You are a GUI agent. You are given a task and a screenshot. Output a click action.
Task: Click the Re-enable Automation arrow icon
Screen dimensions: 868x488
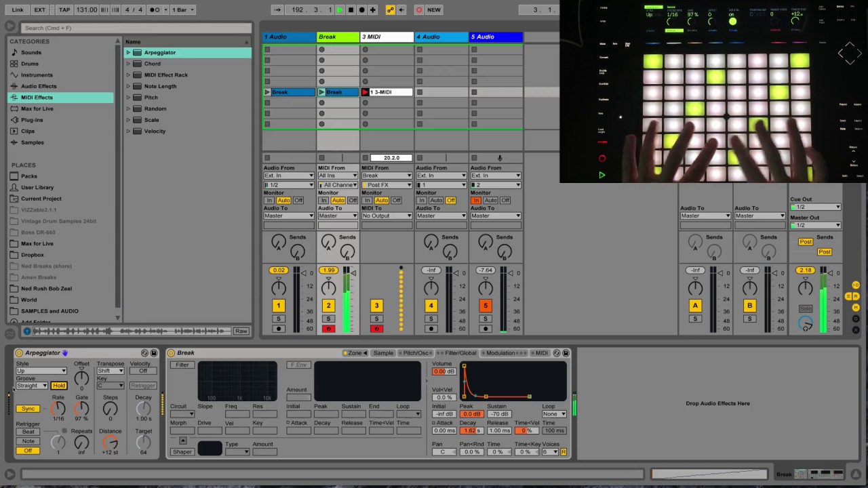coord(401,9)
